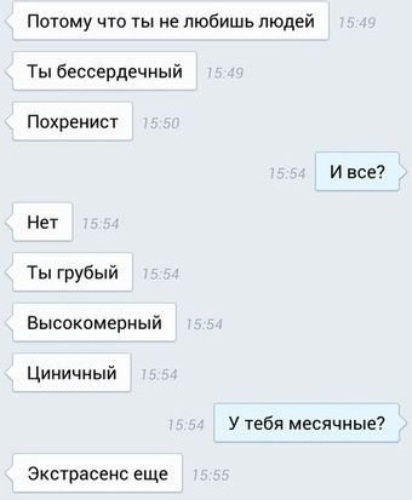Click the 15:55 timestamp beside 'Экстрасенс еще'
Screen dimensions: 412x500
211,475
